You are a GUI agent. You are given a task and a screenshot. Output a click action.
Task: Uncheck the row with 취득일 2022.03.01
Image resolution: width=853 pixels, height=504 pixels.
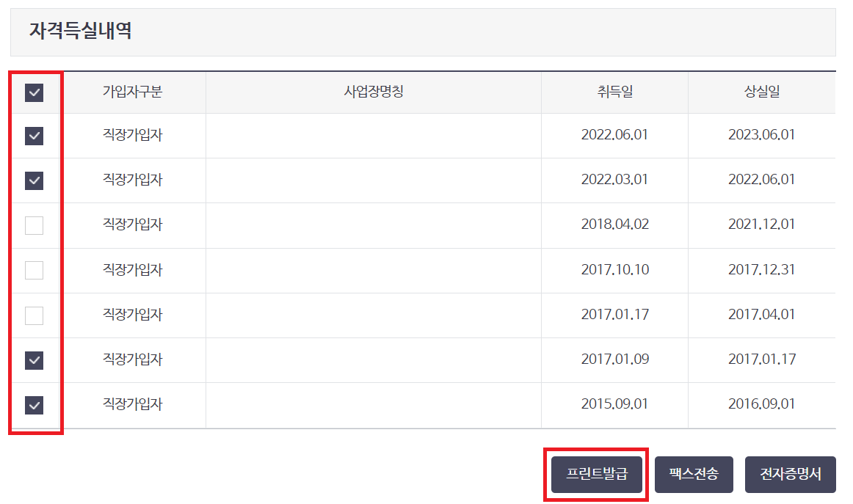(33, 180)
